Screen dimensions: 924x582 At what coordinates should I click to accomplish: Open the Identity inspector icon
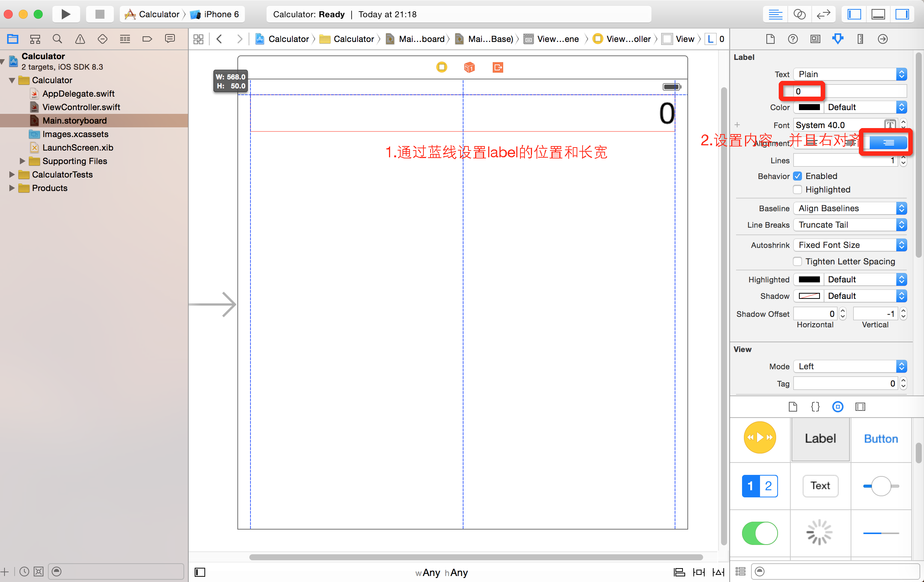point(815,39)
